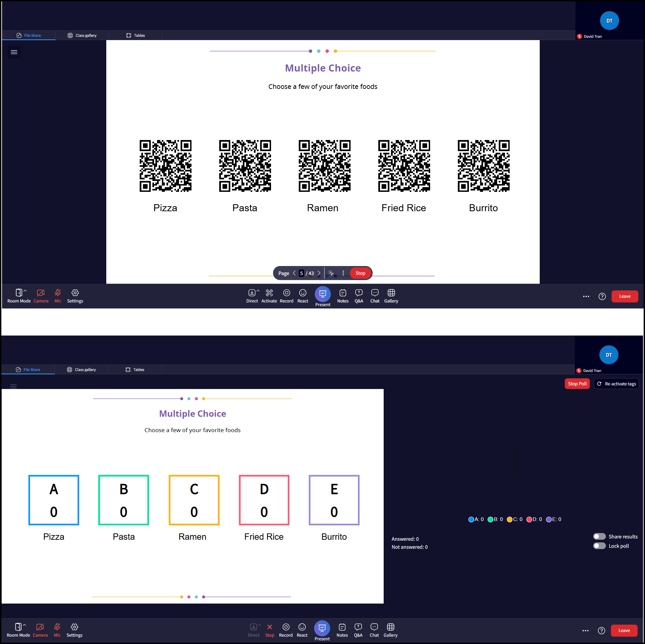
Task: Open the File Share tab in bottom window
Action: tap(28, 370)
